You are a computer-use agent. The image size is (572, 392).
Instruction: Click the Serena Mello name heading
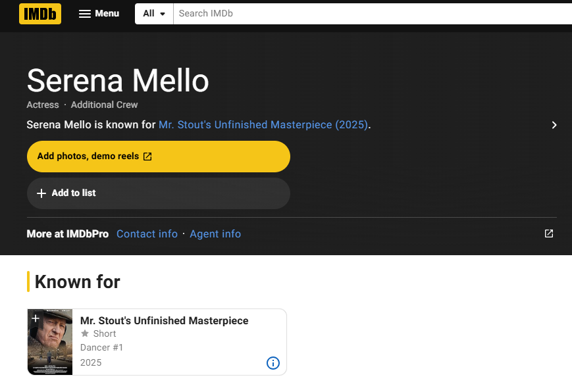tap(118, 81)
